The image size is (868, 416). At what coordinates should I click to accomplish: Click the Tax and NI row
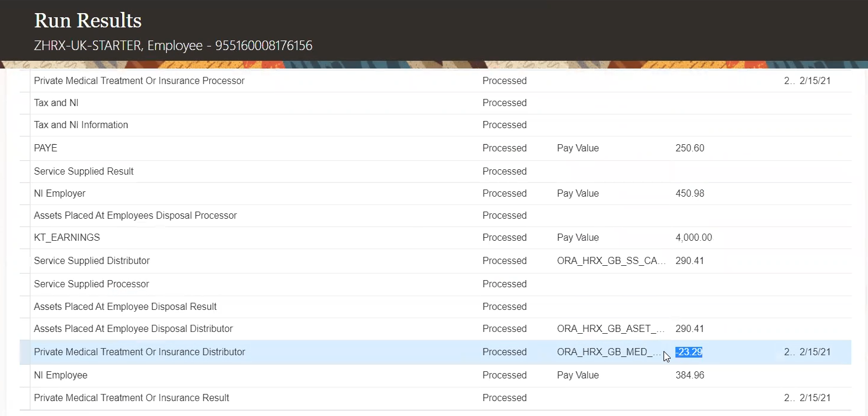point(56,103)
